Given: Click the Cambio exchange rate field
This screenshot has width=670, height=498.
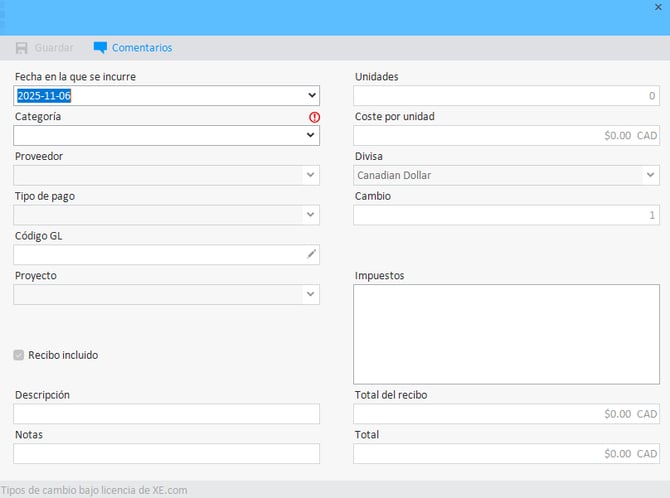Looking at the screenshot, I should [506, 215].
